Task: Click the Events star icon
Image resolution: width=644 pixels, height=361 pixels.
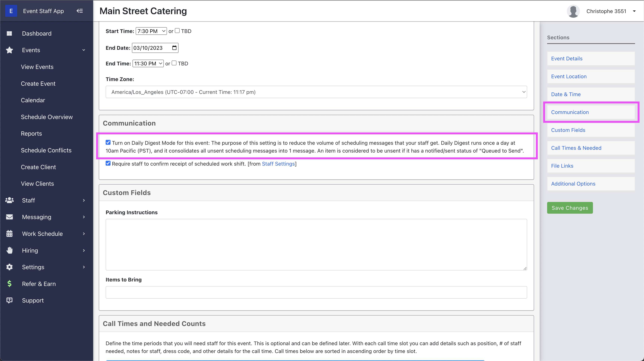Action: pos(9,50)
